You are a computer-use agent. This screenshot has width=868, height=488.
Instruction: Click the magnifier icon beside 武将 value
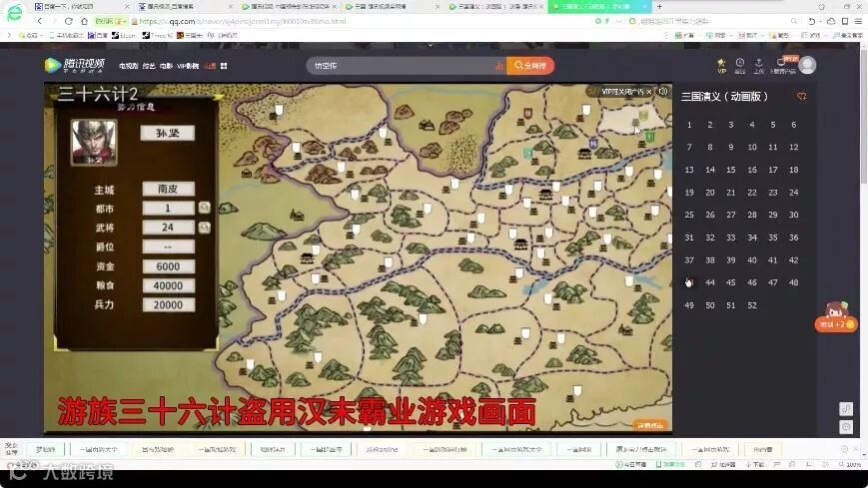(205, 228)
